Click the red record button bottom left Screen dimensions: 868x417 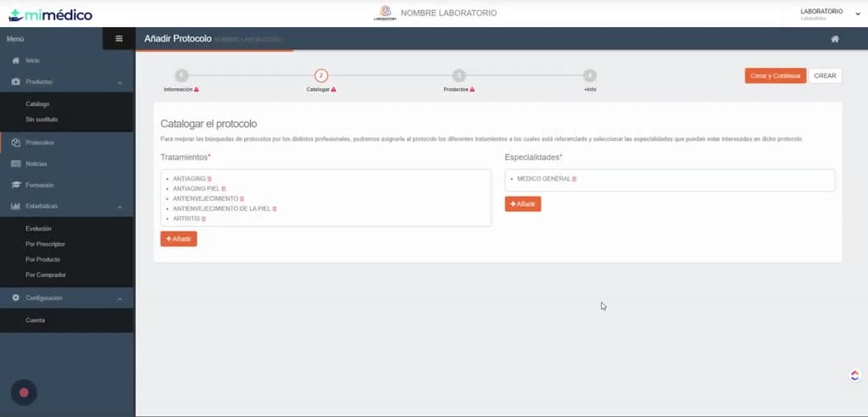pos(24,392)
